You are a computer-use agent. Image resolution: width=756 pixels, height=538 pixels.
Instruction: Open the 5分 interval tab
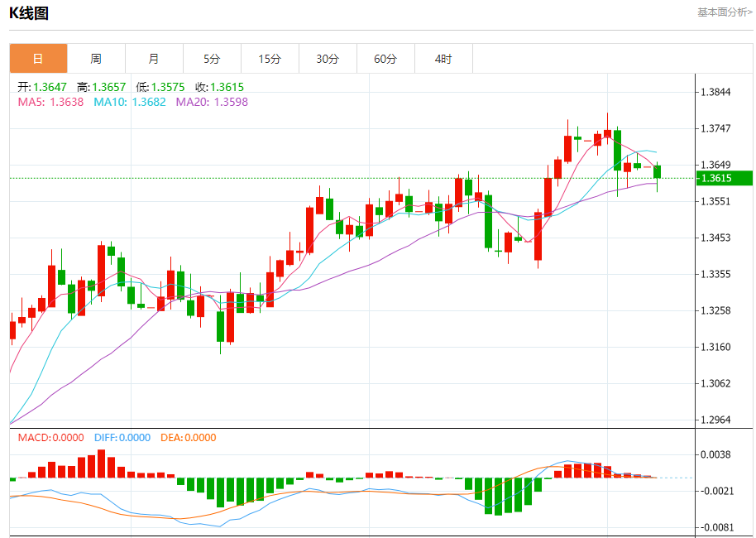click(212, 59)
